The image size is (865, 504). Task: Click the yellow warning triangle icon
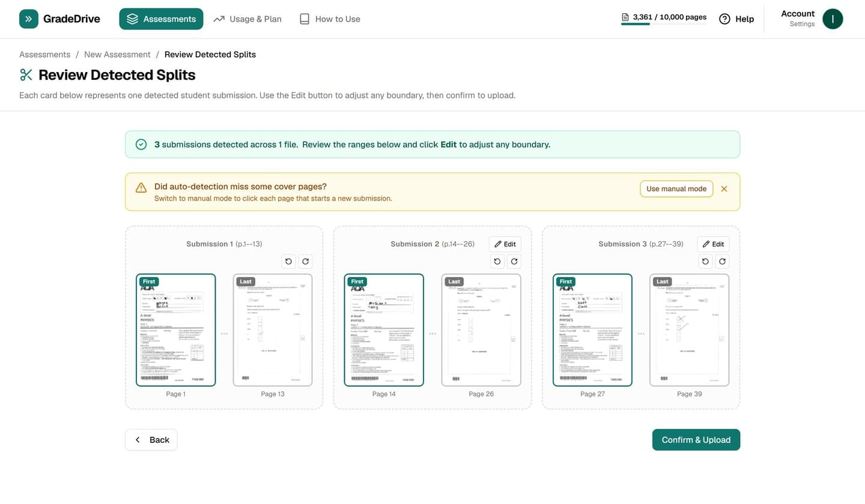141,188
